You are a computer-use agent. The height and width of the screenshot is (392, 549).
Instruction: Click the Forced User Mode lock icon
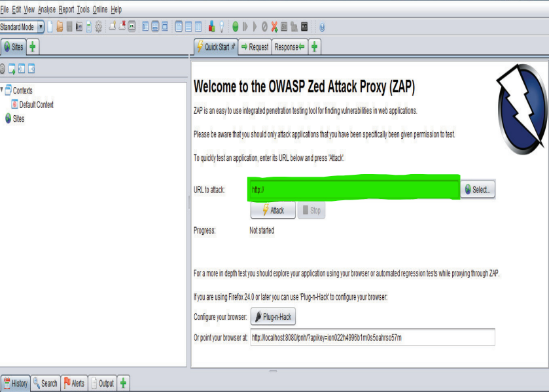pyautogui.click(x=294, y=27)
